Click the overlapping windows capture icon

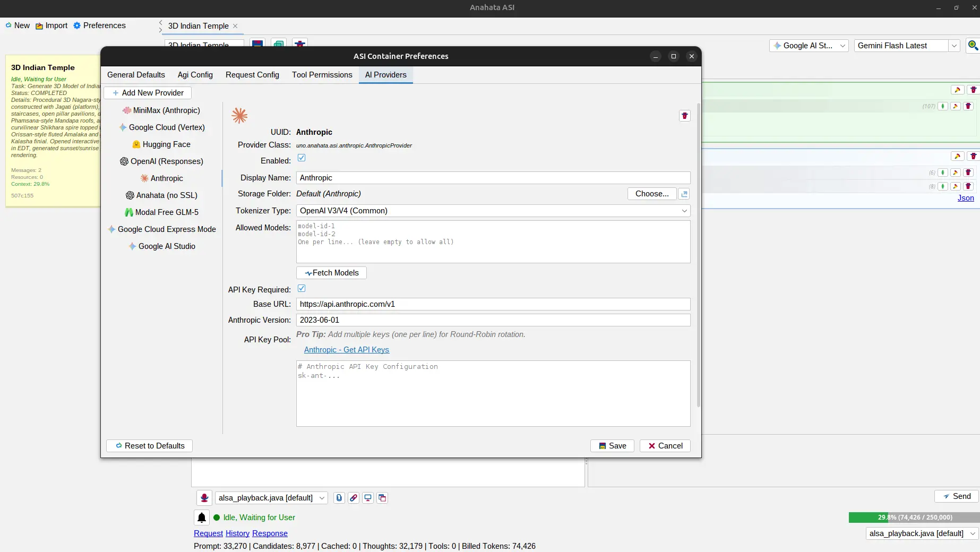click(382, 498)
